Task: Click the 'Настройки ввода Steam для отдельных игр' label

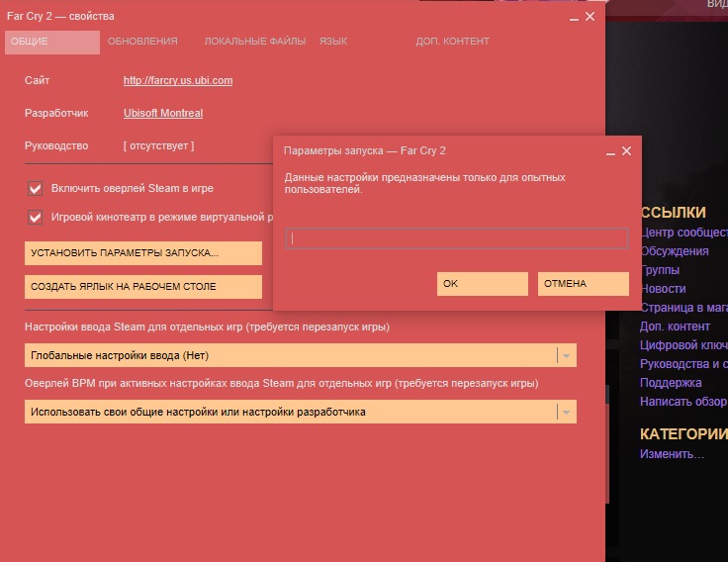Action: (x=207, y=327)
